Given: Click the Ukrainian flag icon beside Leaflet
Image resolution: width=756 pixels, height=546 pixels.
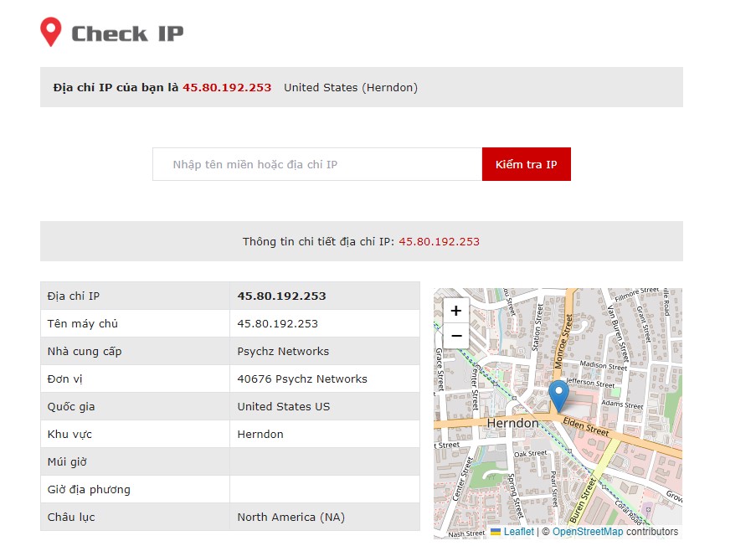Looking at the screenshot, I should pos(496,532).
